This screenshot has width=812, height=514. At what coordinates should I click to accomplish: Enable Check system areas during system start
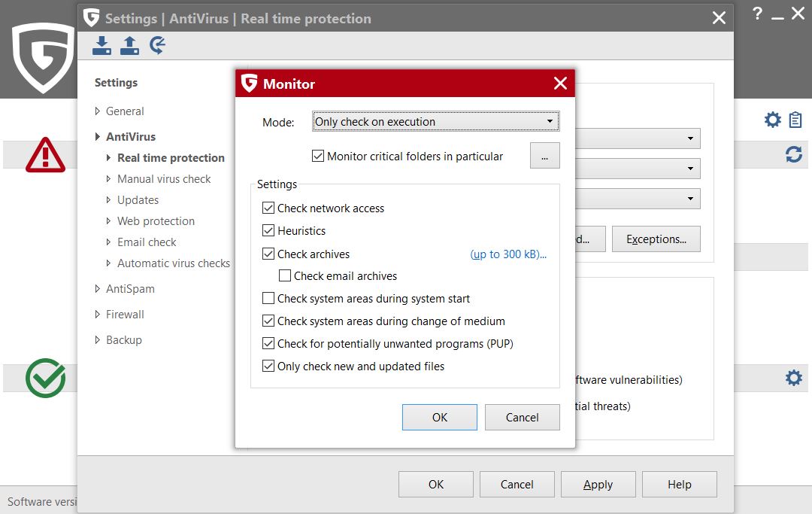coord(268,299)
